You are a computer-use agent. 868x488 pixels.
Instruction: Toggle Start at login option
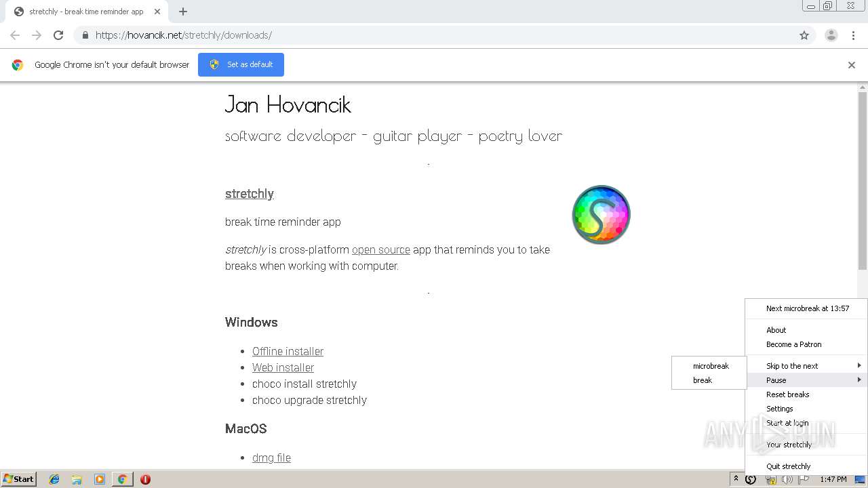click(x=806, y=423)
